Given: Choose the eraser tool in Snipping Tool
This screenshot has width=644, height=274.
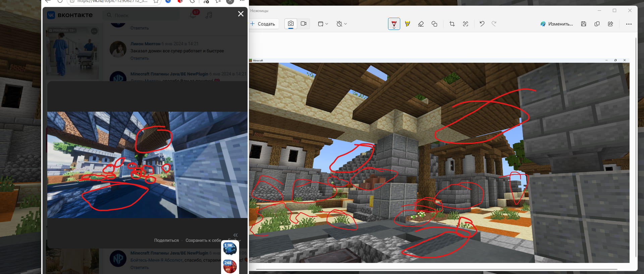Looking at the screenshot, I should tap(421, 24).
